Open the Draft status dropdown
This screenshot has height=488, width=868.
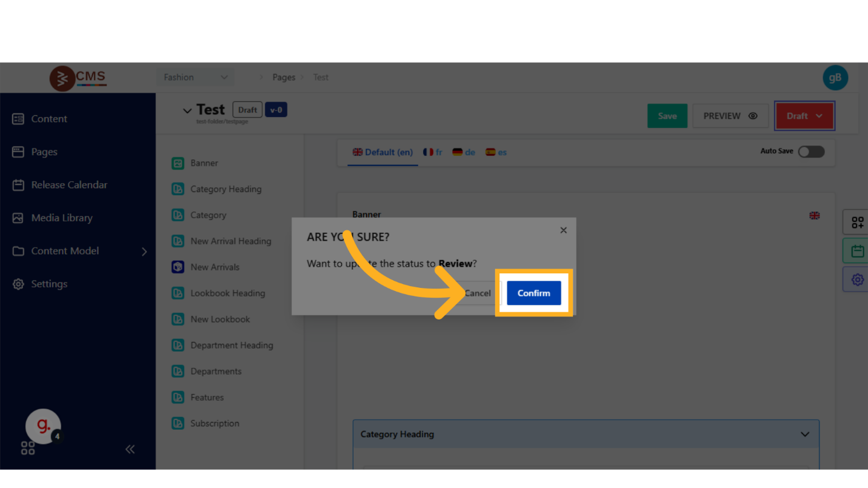(804, 116)
